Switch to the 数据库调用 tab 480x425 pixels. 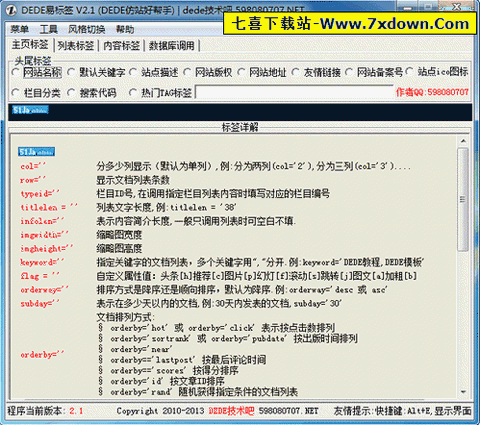pyautogui.click(x=171, y=46)
